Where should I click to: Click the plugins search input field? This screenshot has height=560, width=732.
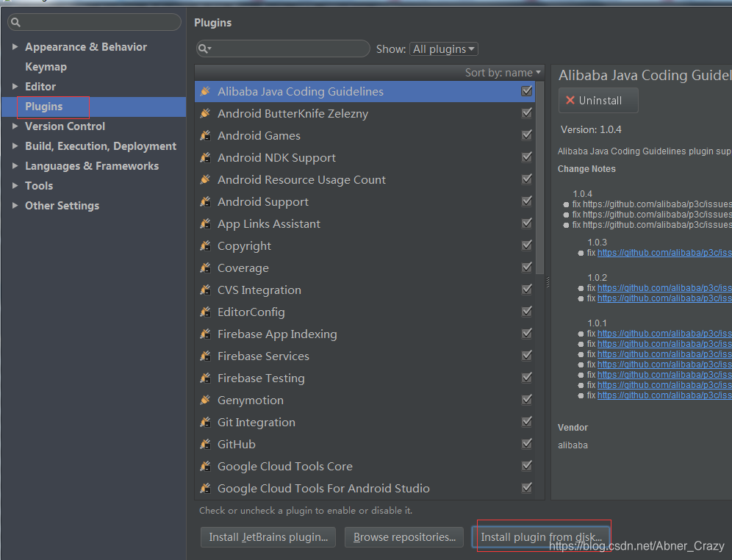pyautogui.click(x=283, y=49)
